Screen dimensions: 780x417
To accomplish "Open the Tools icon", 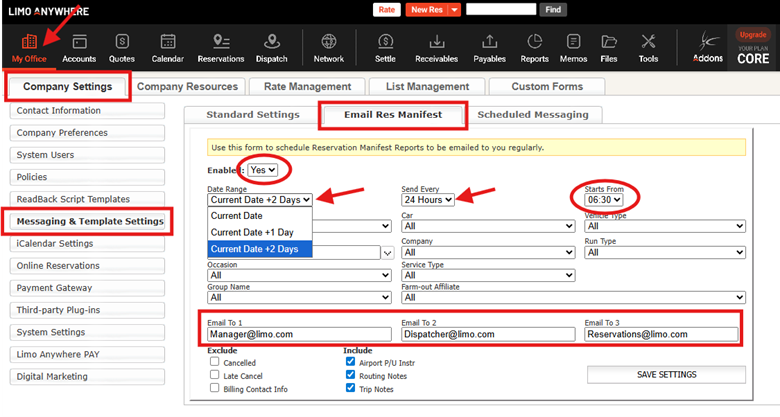I will coord(648,47).
